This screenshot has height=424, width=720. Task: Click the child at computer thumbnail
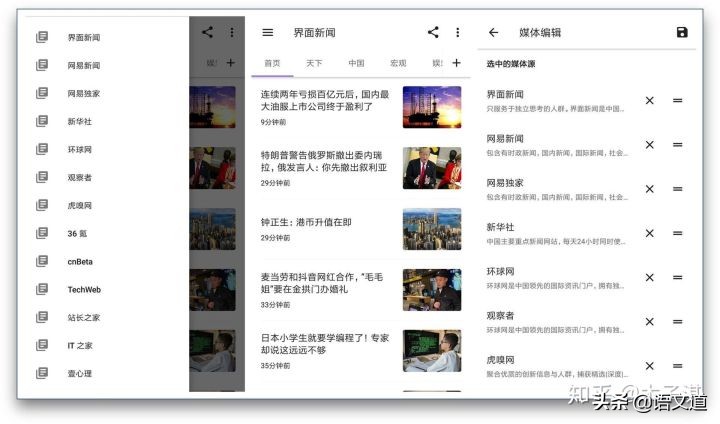(x=432, y=351)
